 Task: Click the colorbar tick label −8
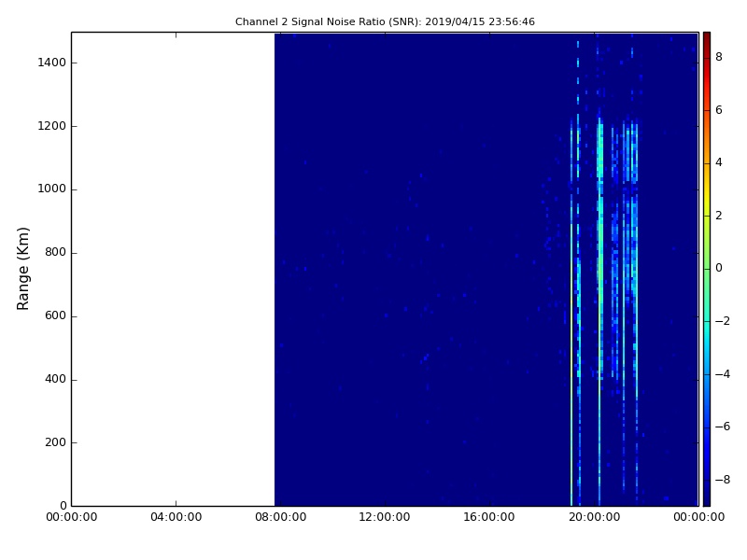(723, 480)
